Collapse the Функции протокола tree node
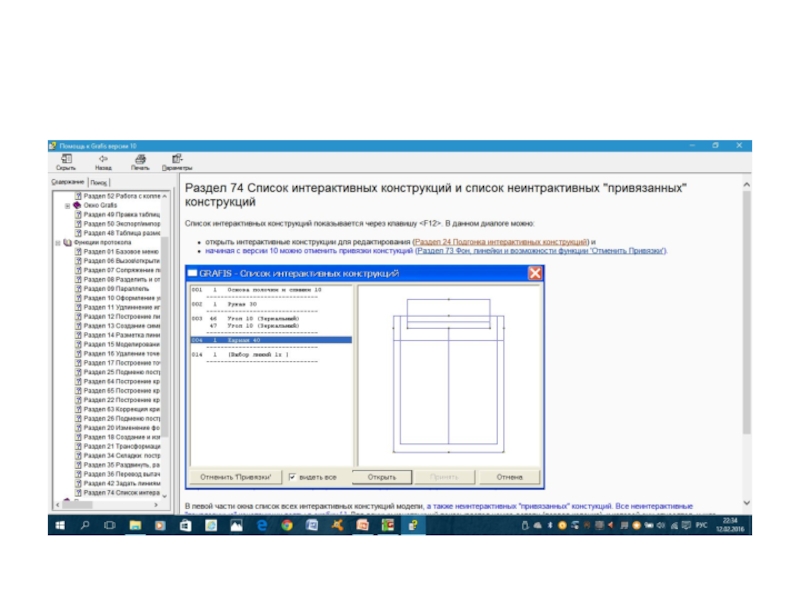This screenshot has height=600, width=800. (x=58, y=243)
